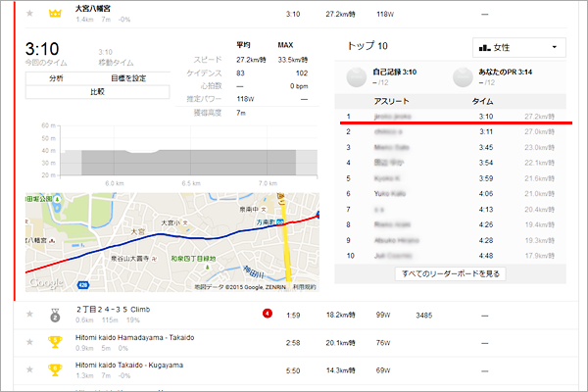
Task: Open the rank 6 athlete with 4:06
Action: tap(390, 194)
